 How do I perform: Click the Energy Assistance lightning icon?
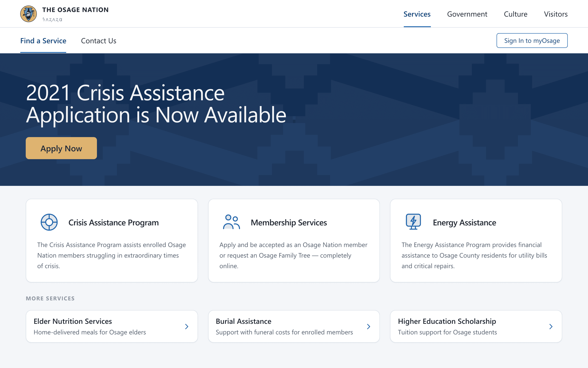(x=413, y=222)
